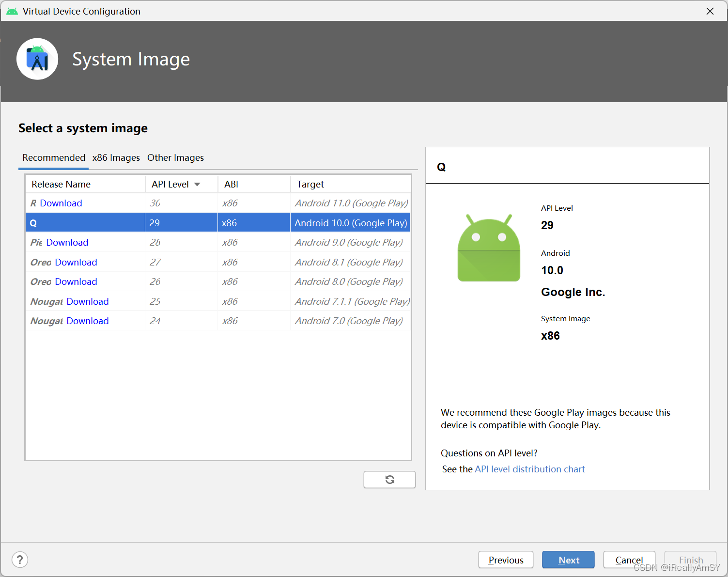
Task: Click the ABI column header
Action: (254, 184)
